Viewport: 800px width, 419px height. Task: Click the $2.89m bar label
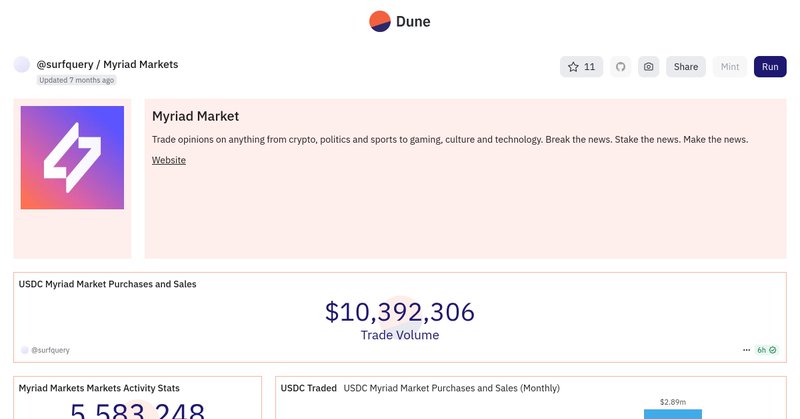click(x=672, y=402)
